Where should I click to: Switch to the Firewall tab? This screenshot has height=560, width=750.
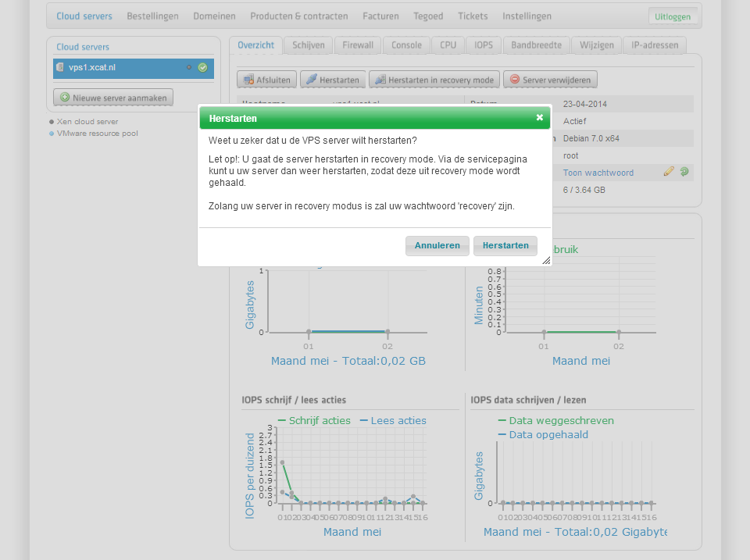point(358,45)
